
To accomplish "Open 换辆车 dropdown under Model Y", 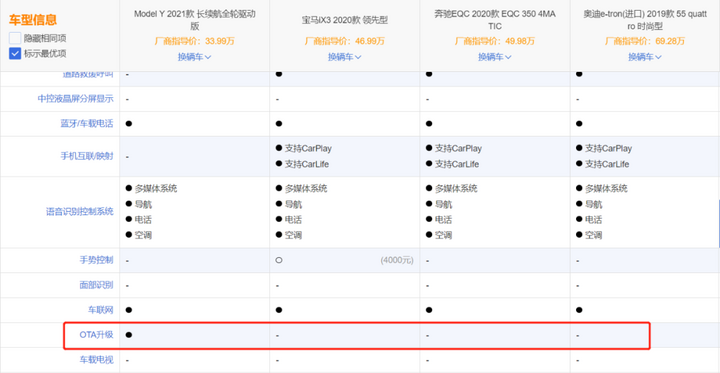I will click(195, 57).
